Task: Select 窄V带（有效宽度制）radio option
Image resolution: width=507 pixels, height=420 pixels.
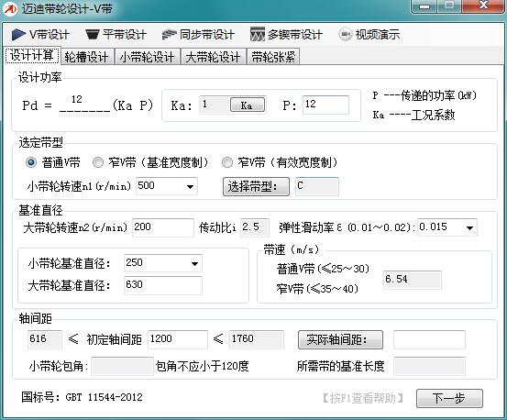Action: (x=227, y=162)
